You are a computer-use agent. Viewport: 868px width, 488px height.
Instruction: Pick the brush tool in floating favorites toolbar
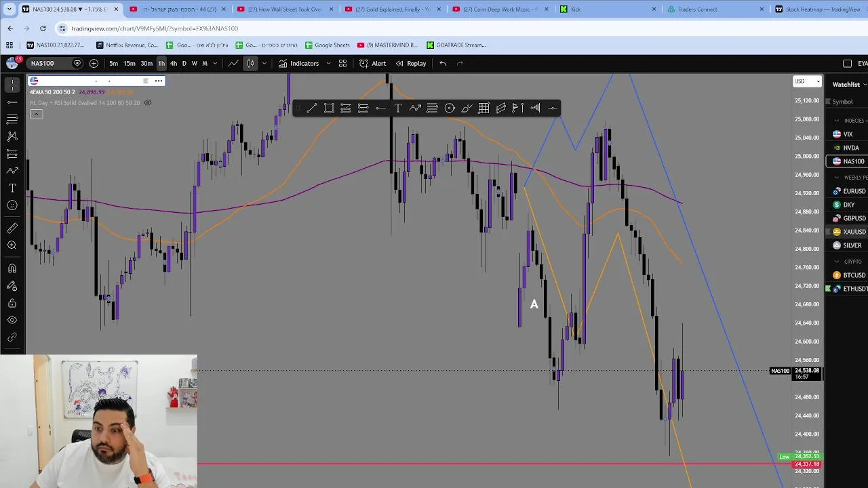pos(467,108)
